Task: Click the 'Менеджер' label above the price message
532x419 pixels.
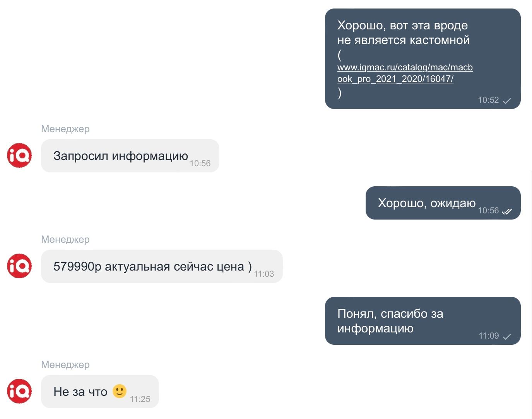Action: 65,239
